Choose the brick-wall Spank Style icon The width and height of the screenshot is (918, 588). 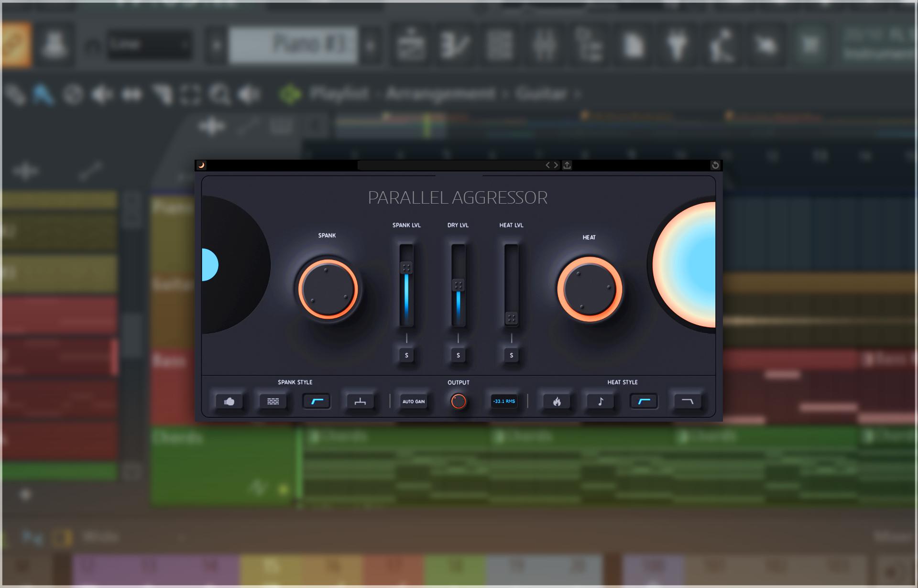(x=273, y=402)
